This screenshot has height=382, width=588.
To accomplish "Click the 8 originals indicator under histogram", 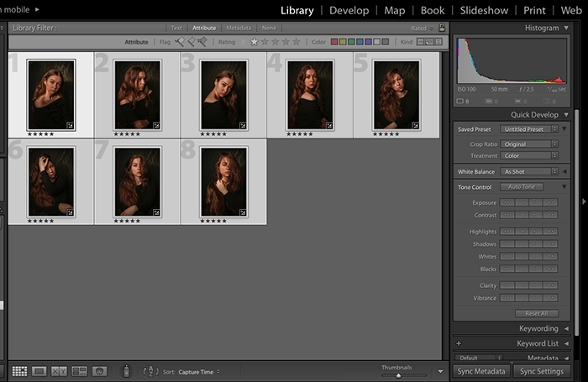I will click(x=462, y=102).
